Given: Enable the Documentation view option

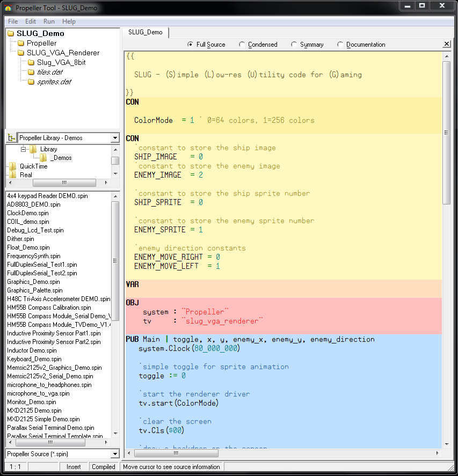Looking at the screenshot, I should pyautogui.click(x=340, y=45).
